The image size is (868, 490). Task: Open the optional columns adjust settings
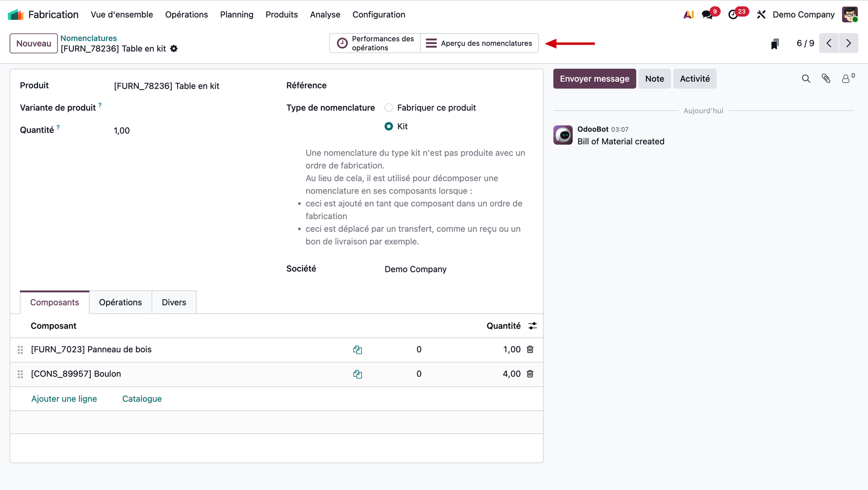click(533, 326)
